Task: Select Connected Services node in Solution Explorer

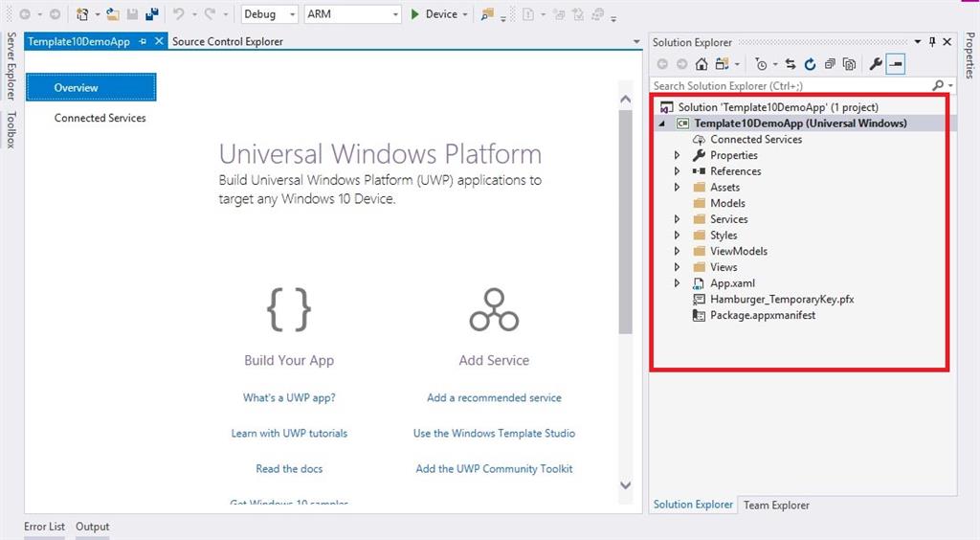Action: [756, 139]
